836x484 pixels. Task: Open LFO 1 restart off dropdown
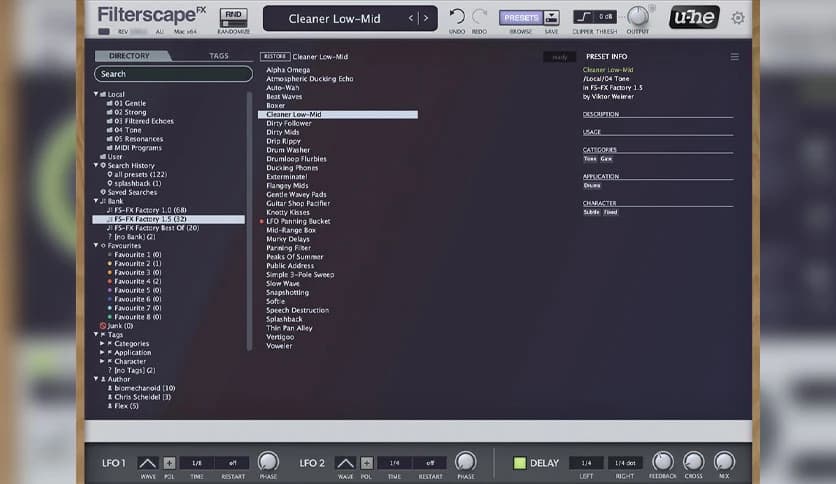[232, 463]
